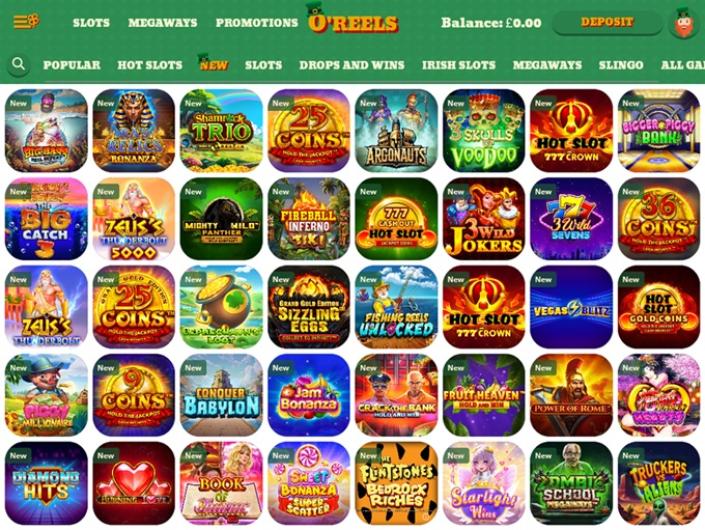Image resolution: width=705 pixels, height=530 pixels.
Task: Open the leprechaun profile avatar
Action: [684, 22]
